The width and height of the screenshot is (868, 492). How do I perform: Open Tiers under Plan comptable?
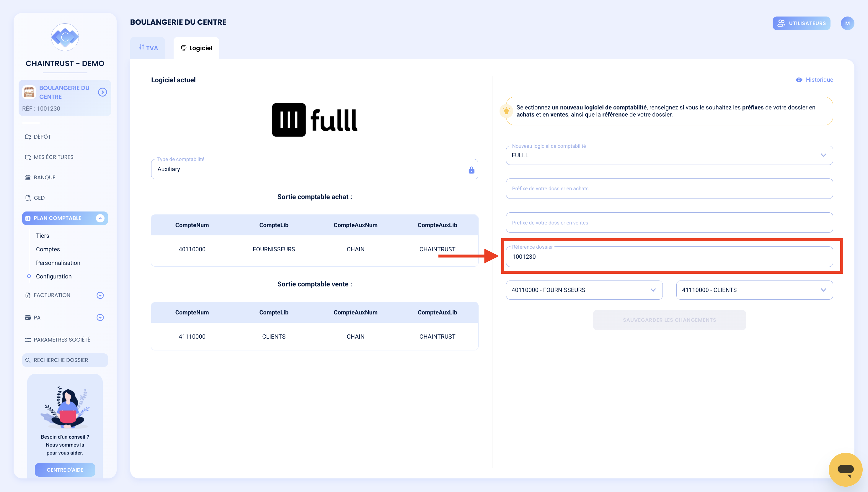click(43, 235)
